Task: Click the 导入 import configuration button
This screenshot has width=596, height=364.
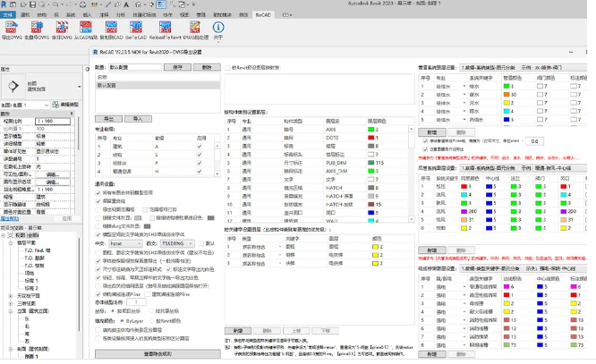Action: point(138,119)
